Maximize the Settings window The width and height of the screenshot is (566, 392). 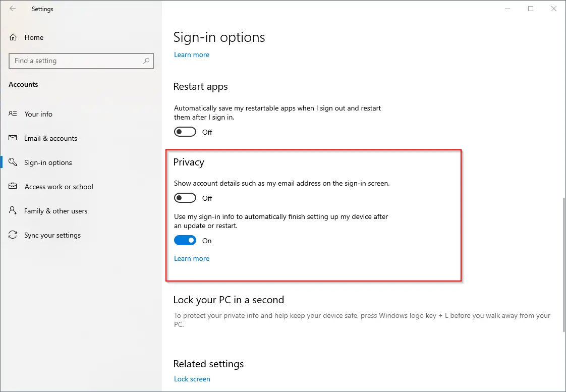click(x=531, y=9)
